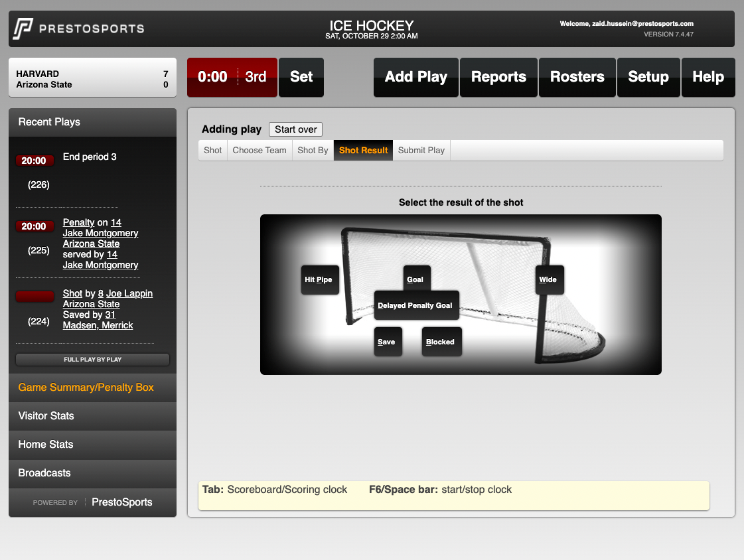The image size is (744, 560).
Task: Choose Save as shot result
Action: pos(388,342)
